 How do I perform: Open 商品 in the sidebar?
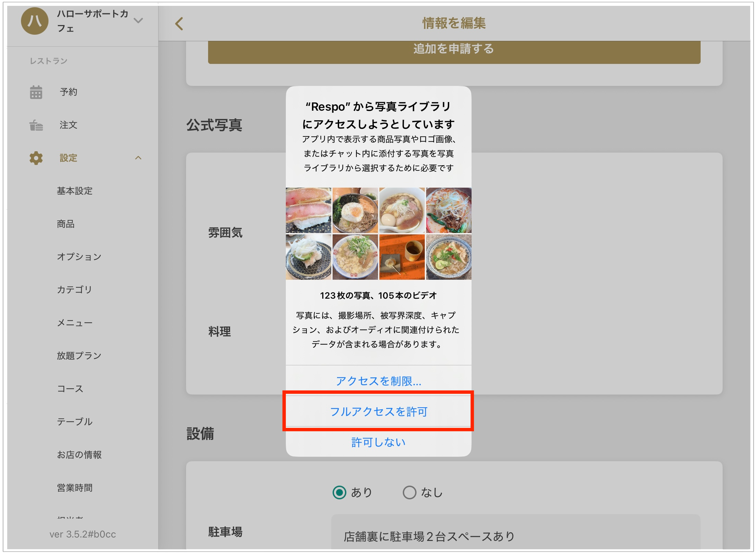(66, 224)
